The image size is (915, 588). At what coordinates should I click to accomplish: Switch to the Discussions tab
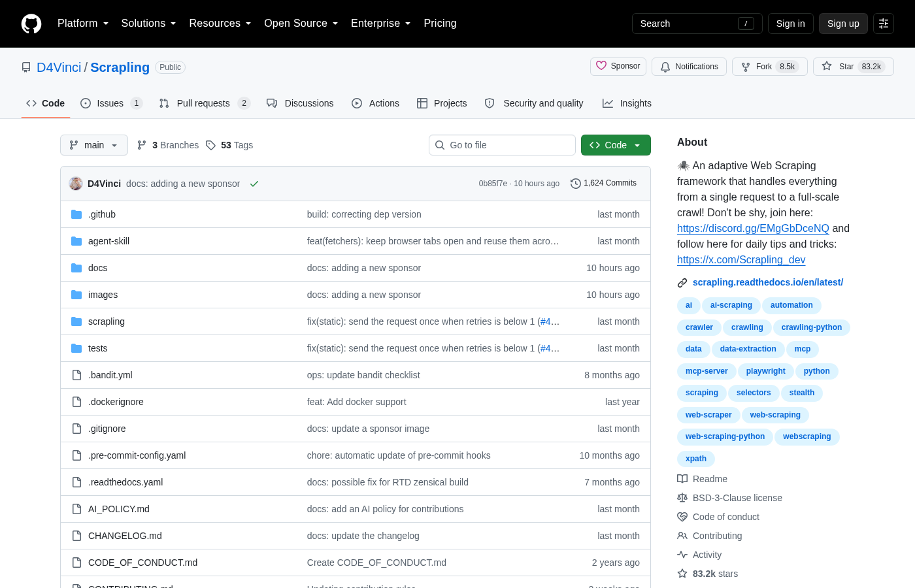(x=300, y=103)
